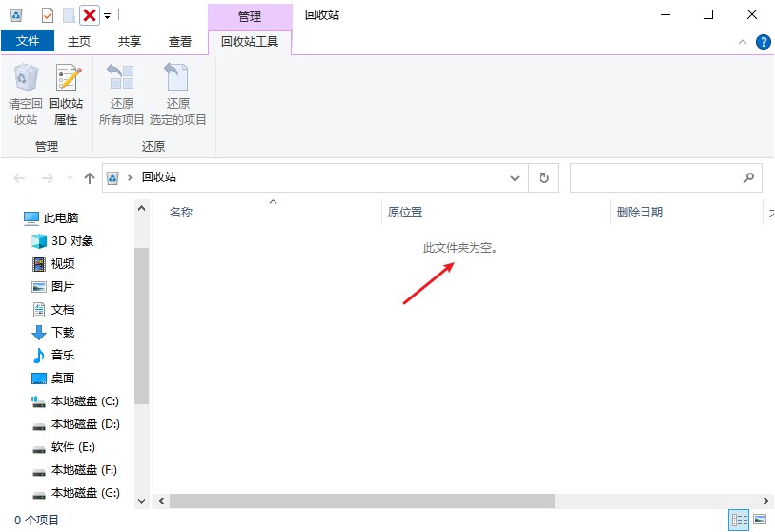Click horizontal scrollbar right arrow

click(x=766, y=501)
